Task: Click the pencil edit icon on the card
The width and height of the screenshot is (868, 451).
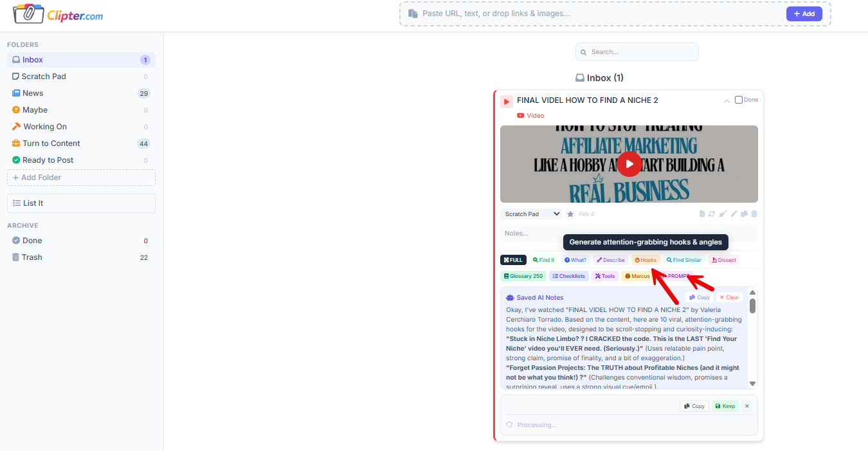Action: [x=734, y=214]
